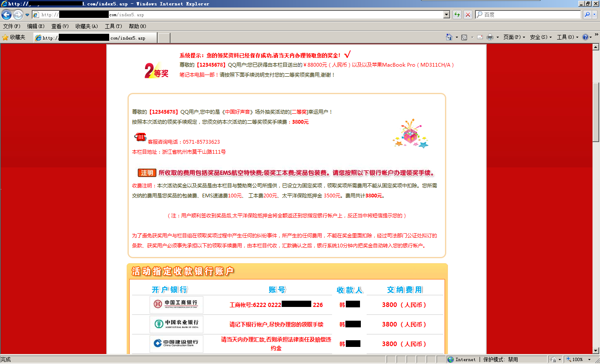Open the 文件(F) menu
Screen dimensions: 600x364
click(12, 26)
